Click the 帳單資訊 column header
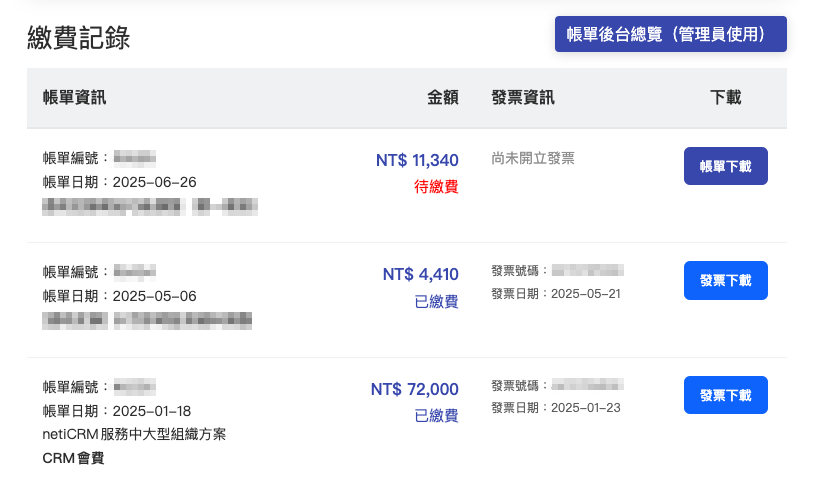 75,98
